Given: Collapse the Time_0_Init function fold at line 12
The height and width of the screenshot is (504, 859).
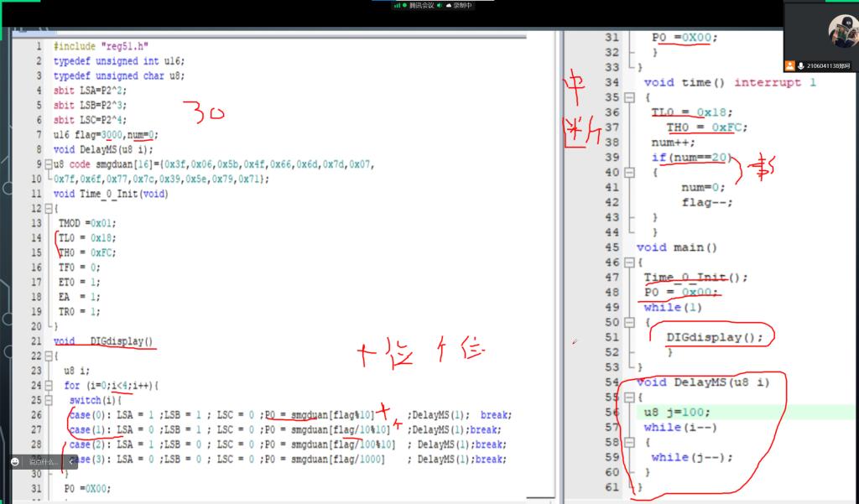Looking at the screenshot, I should pyautogui.click(x=48, y=208).
